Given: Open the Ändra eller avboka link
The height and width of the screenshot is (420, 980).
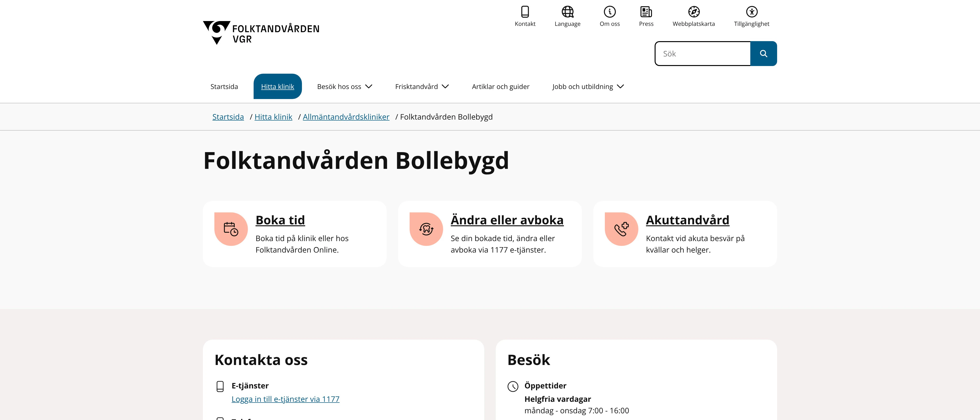Looking at the screenshot, I should (x=507, y=220).
